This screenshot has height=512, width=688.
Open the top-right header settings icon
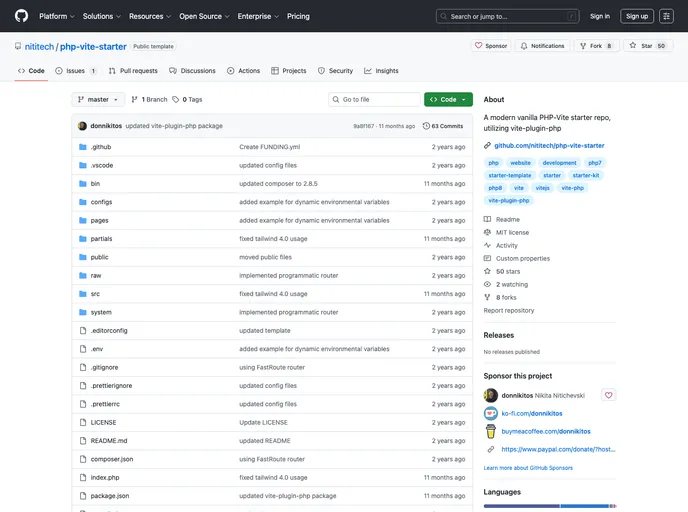(x=666, y=16)
